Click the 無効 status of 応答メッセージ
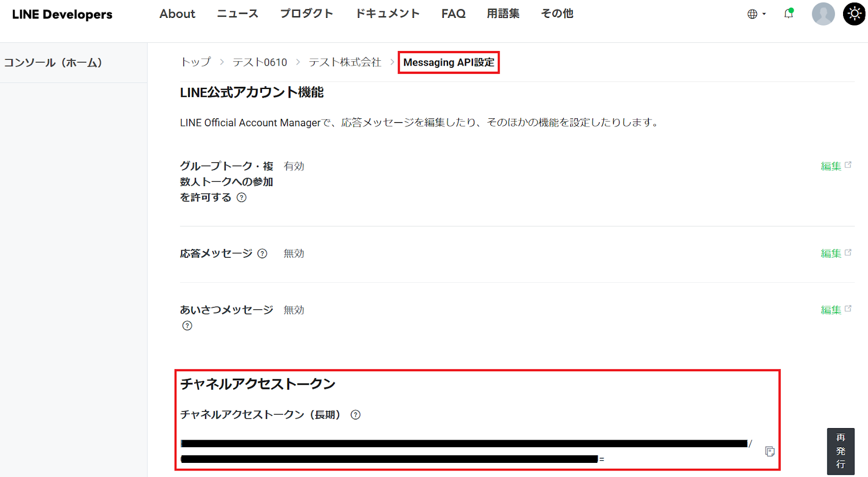Image resolution: width=868 pixels, height=477 pixels. click(x=294, y=253)
